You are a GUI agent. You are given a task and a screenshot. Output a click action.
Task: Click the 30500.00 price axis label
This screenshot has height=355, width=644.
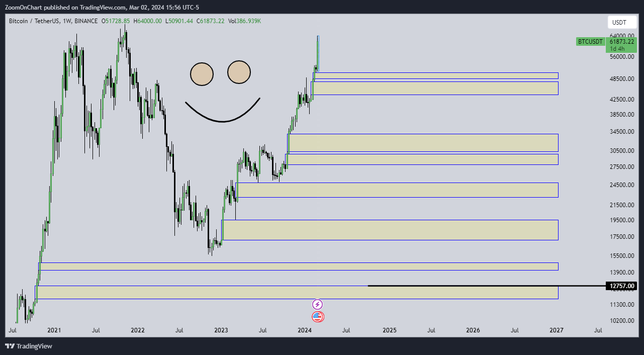click(621, 151)
